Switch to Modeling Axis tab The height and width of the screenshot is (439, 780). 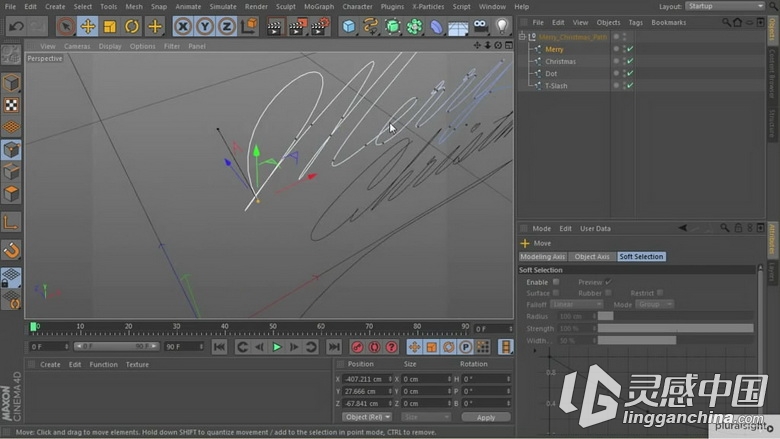point(542,257)
